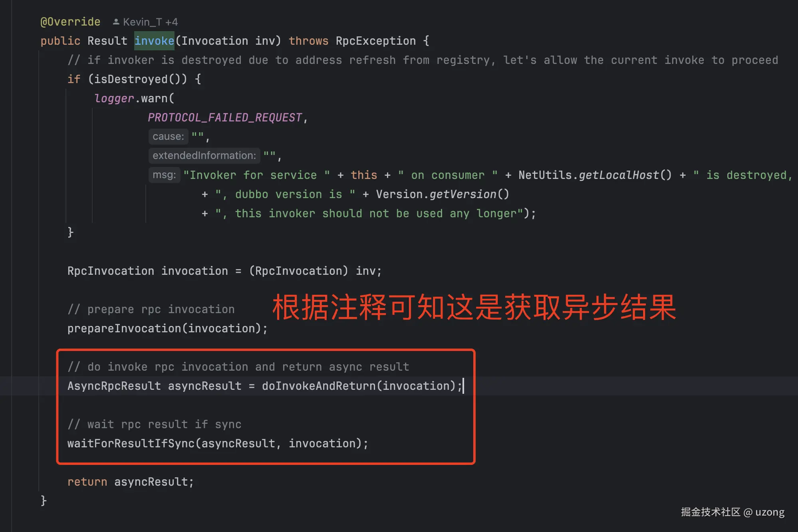Click the author icon beside Kevin_T
This screenshot has height=532, width=798.
tap(116, 22)
